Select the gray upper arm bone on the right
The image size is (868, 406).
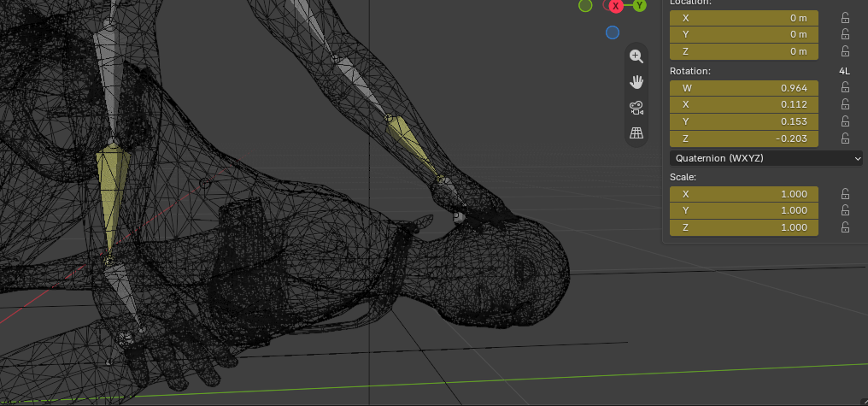point(360,83)
